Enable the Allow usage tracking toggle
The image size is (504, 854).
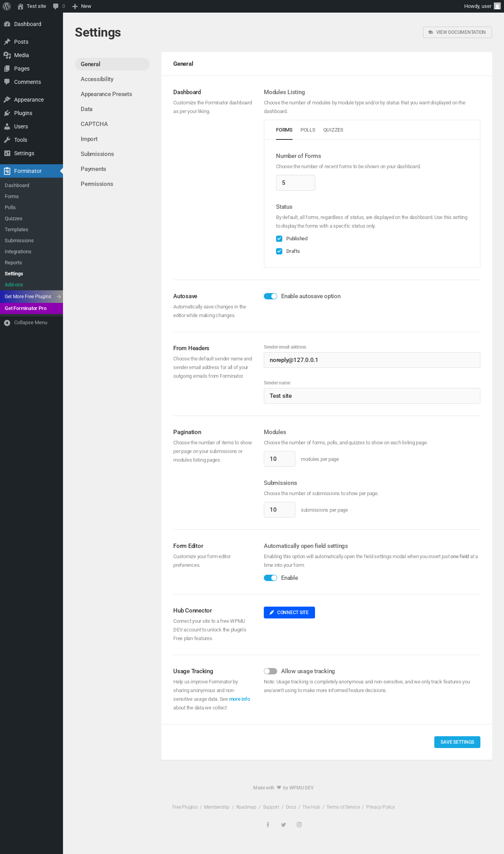(x=271, y=671)
